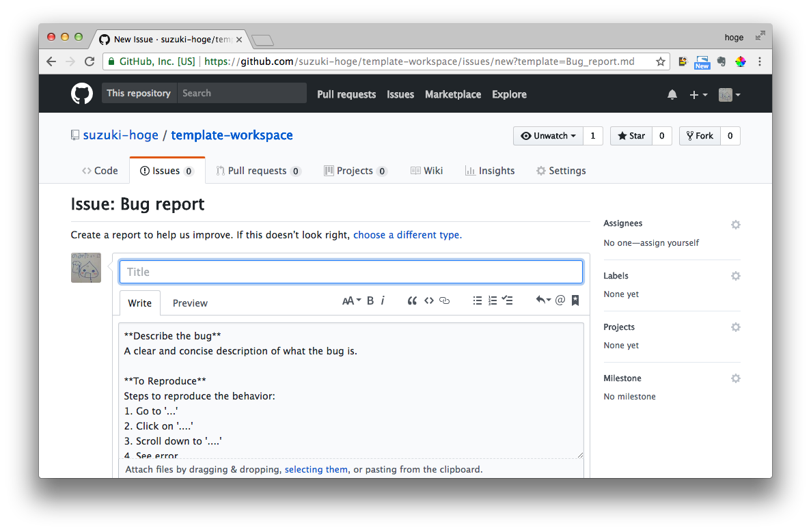
Task: Click inside the issue Title field
Action: point(350,271)
